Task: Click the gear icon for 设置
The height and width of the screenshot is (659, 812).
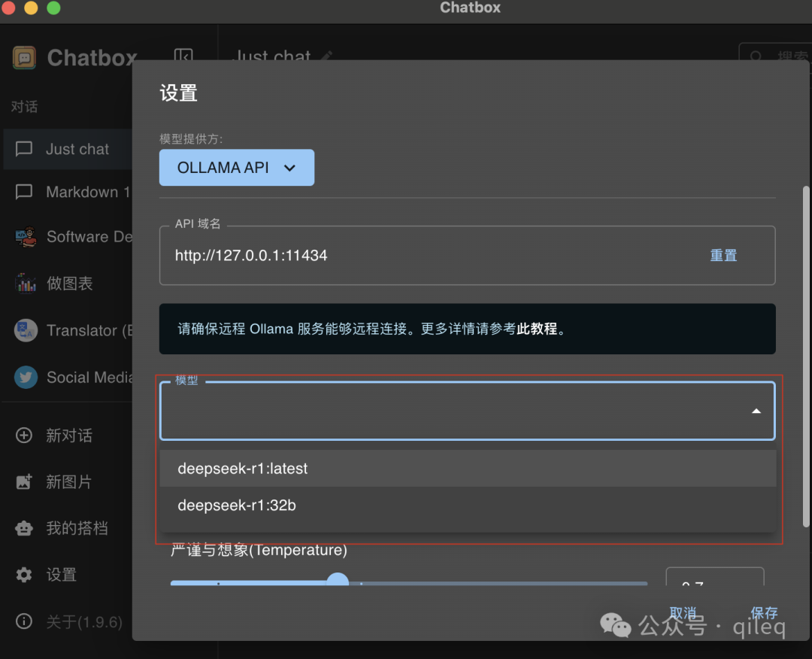Action: pyautogui.click(x=24, y=575)
